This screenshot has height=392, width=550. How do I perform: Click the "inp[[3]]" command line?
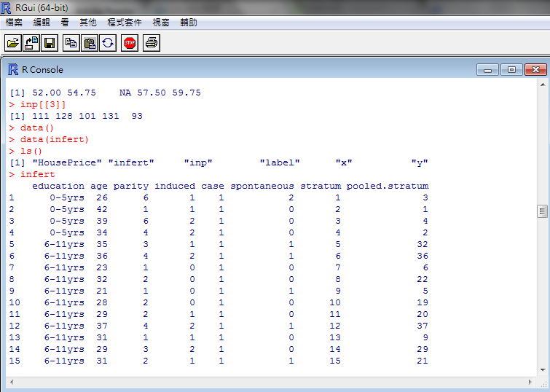pyautogui.click(x=43, y=105)
